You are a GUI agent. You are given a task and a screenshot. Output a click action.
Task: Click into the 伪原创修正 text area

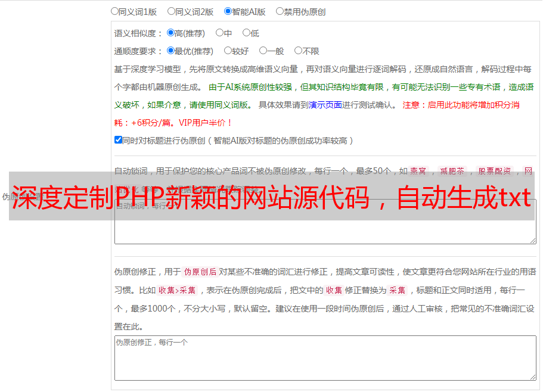(x=325, y=358)
